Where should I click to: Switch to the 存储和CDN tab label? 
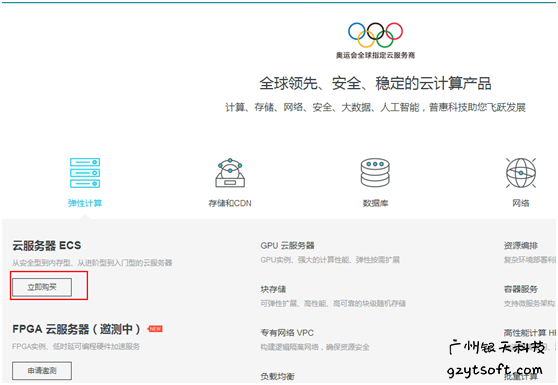pos(230,203)
